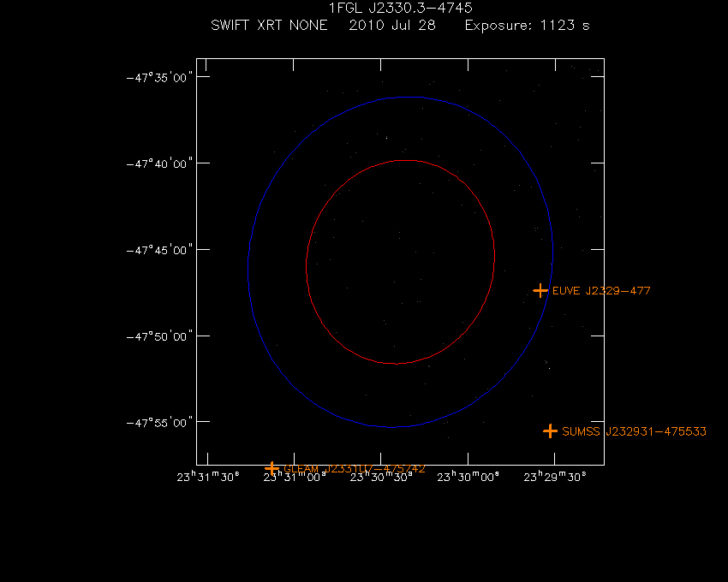Click the EUVE J2329-477 orange cross marker
Viewport: 728px width, 582px height.
point(540,291)
